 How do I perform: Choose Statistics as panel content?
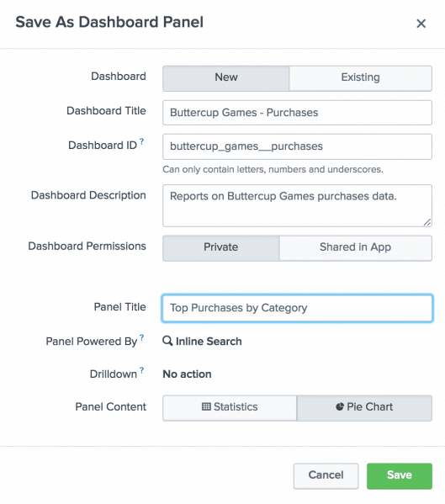click(x=230, y=408)
